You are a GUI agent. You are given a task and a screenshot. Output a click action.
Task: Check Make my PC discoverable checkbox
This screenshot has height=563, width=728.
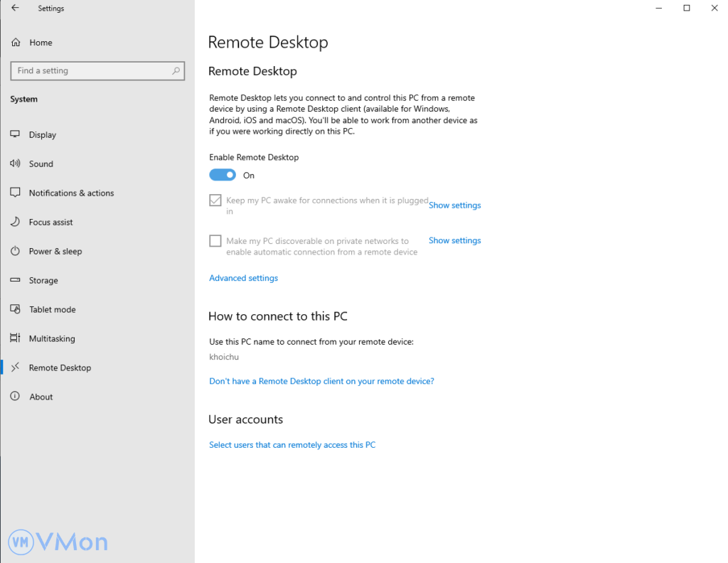[x=215, y=241]
